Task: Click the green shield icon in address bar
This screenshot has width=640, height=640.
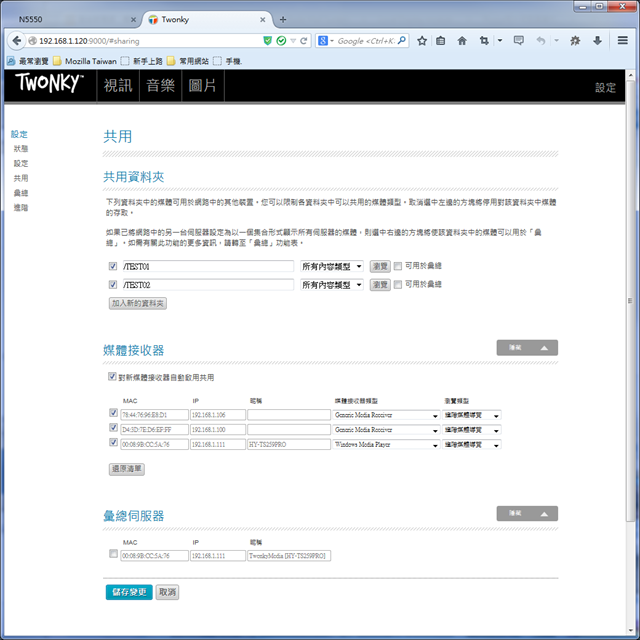Action: (267, 40)
